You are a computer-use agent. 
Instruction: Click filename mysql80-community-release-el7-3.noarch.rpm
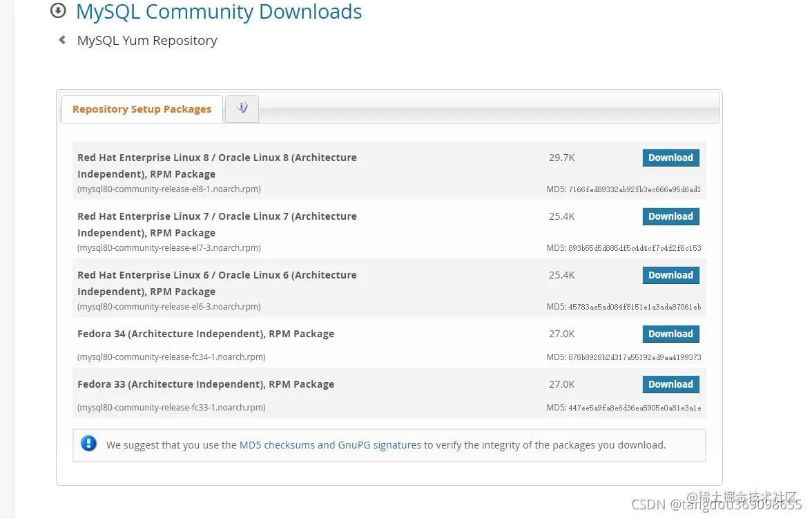coord(168,248)
